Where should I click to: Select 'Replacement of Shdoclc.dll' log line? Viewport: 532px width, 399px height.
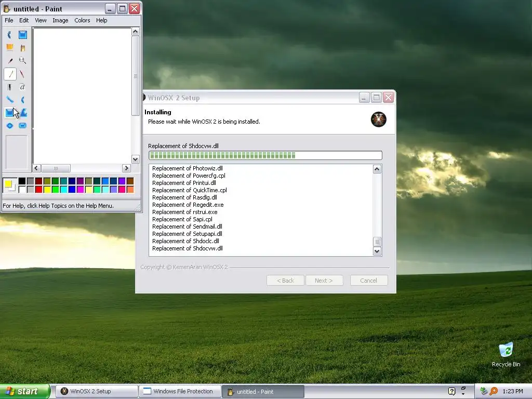[185, 241]
